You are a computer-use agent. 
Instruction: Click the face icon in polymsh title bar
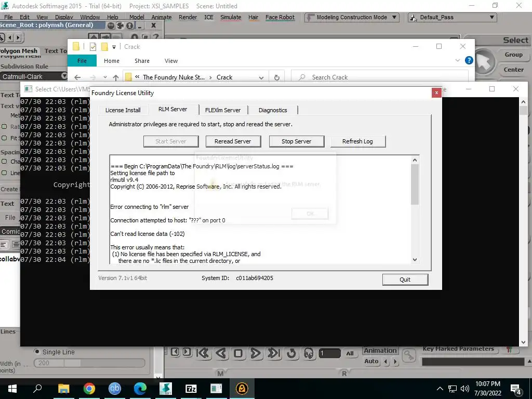111,25
